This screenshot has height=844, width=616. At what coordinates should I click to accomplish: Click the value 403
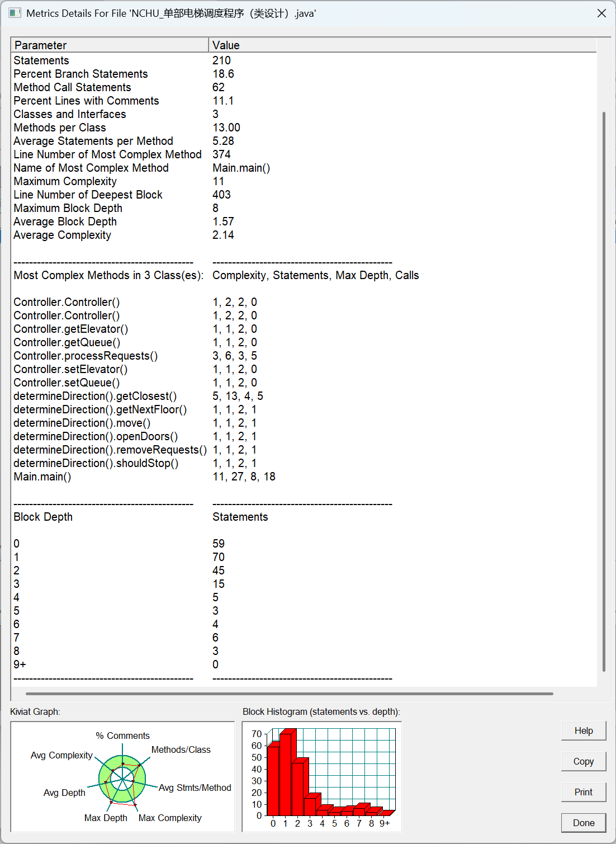point(221,195)
